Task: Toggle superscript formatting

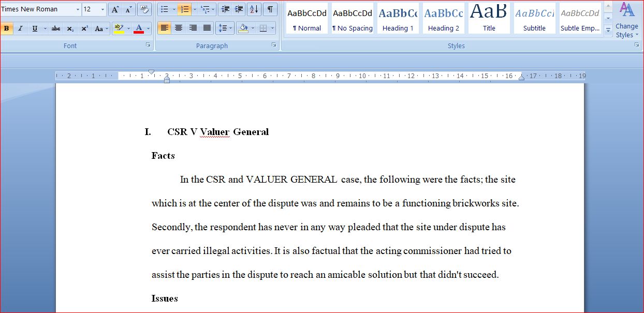Action: coord(84,28)
